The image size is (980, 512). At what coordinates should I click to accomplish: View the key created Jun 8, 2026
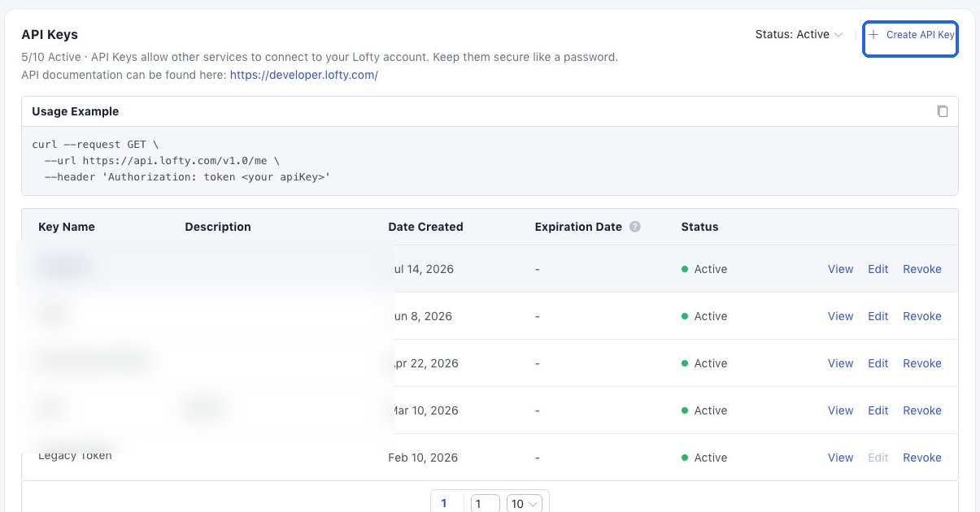coord(840,316)
